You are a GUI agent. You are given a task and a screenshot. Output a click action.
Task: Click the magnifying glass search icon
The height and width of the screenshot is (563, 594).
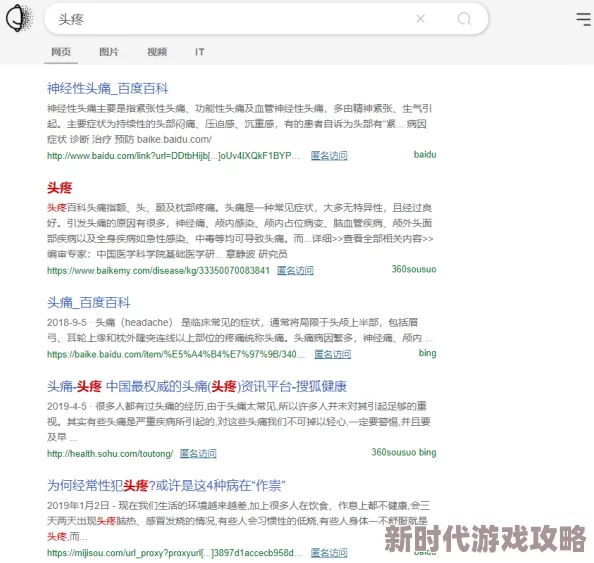tap(464, 19)
